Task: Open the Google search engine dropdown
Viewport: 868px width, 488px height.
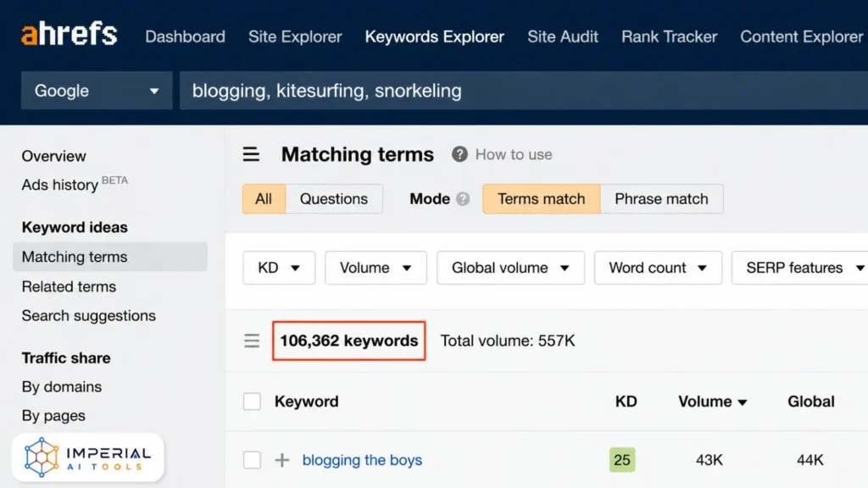Action: 97,90
